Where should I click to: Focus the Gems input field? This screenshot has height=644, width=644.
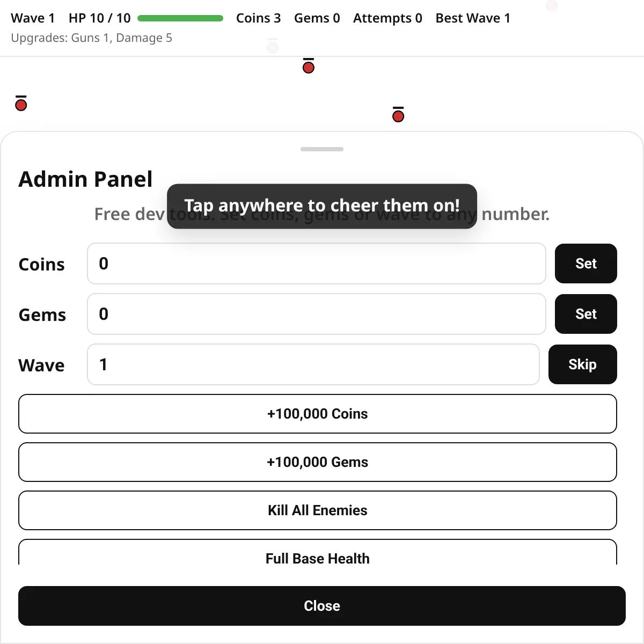point(317,314)
